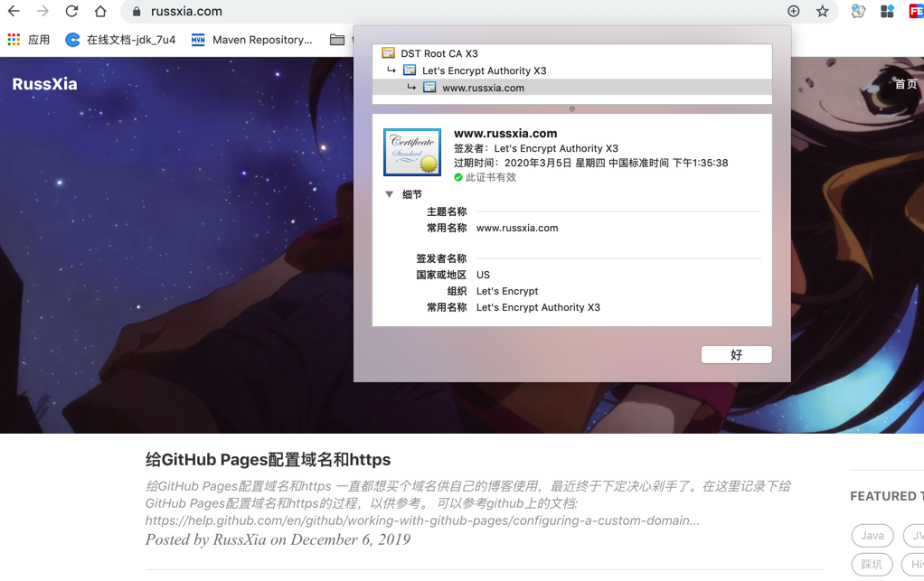924x581 pixels.
Task: Open post 给GitHub Pages配置域名和https
Action: tap(269, 459)
